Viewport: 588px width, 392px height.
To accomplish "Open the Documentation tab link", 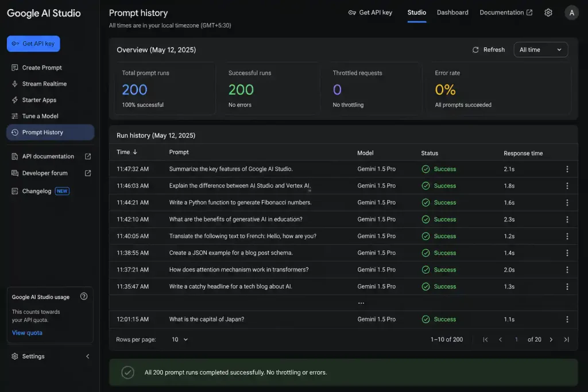I will click(505, 13).
